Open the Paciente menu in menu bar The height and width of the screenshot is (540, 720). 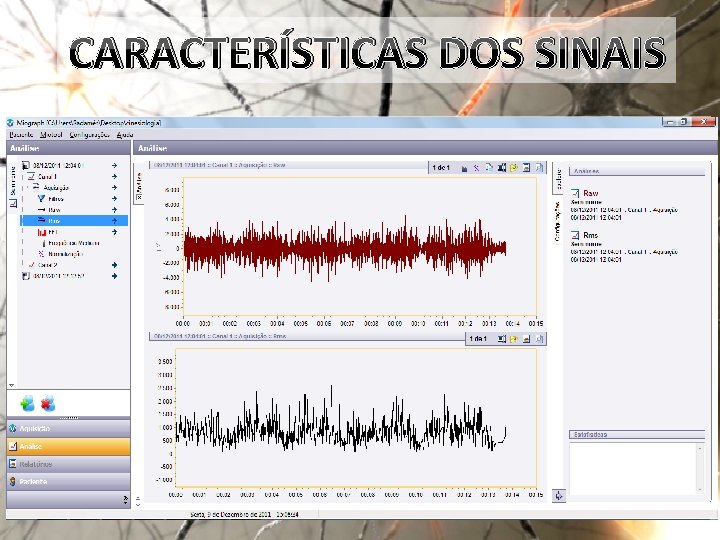(21, 135)
